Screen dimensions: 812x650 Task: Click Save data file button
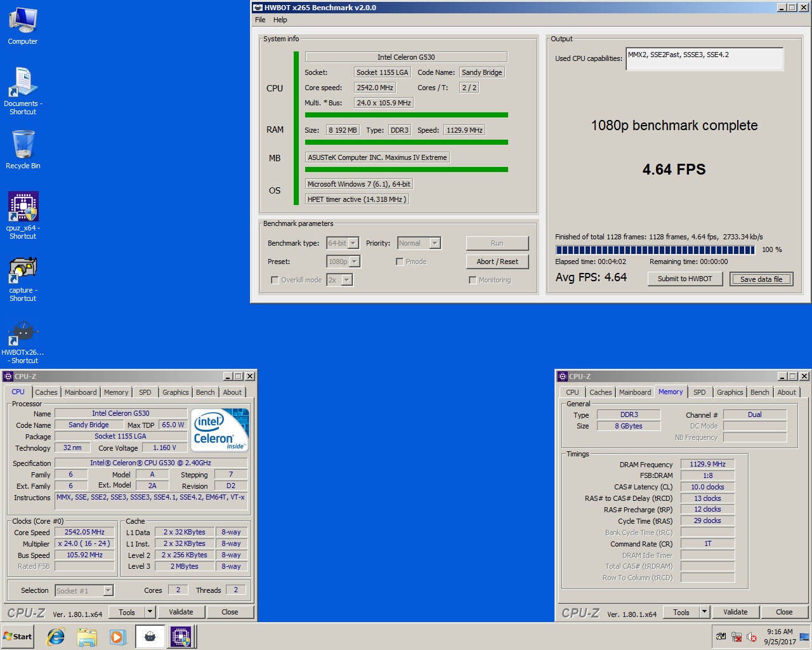tap(761, 279)
